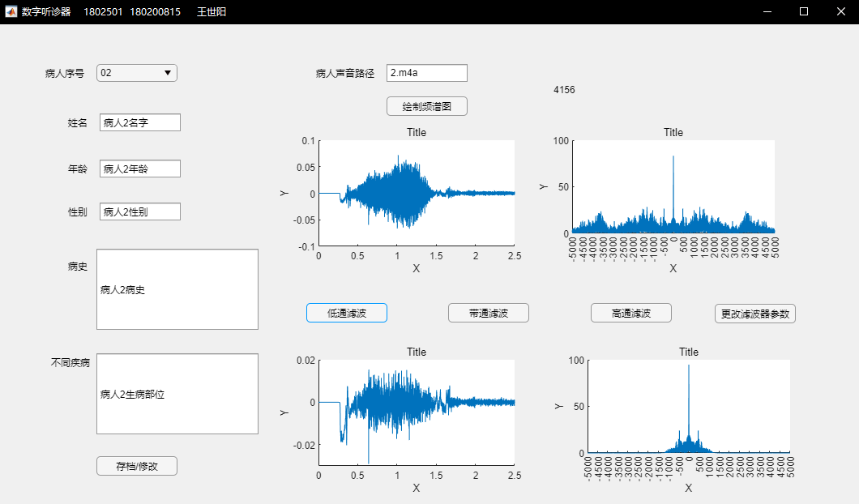Close the 数字听诊器 window
Viewport: 859px width, 504px height.
841,11
